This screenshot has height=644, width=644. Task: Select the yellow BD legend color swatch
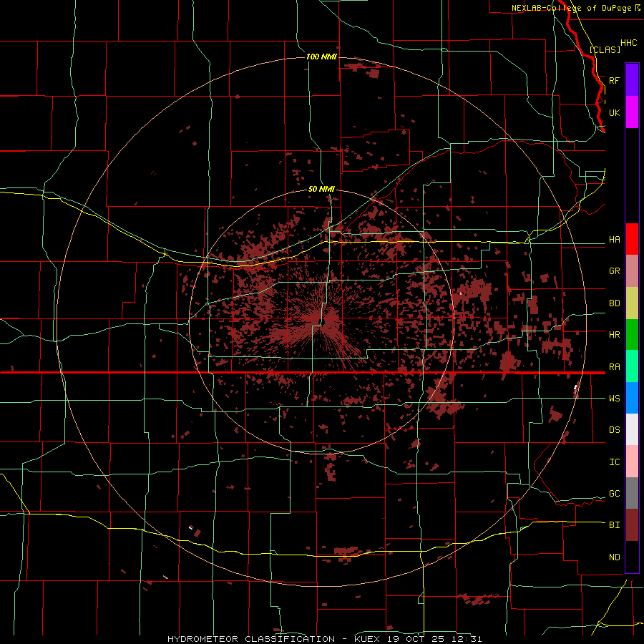[x=632, y=303]
